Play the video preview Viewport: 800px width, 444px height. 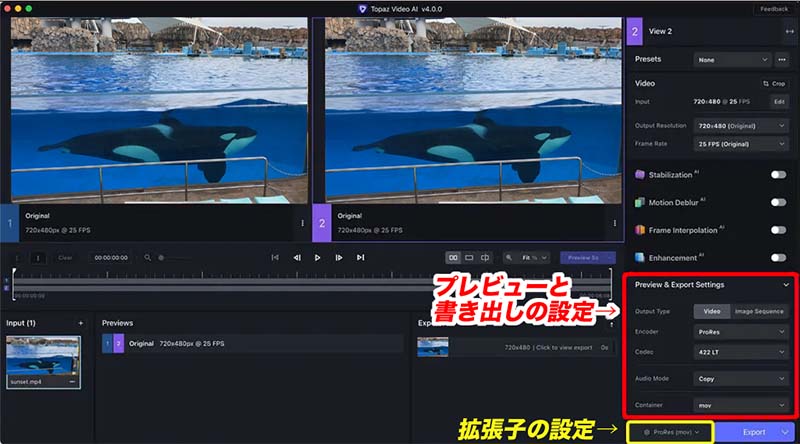317,258
